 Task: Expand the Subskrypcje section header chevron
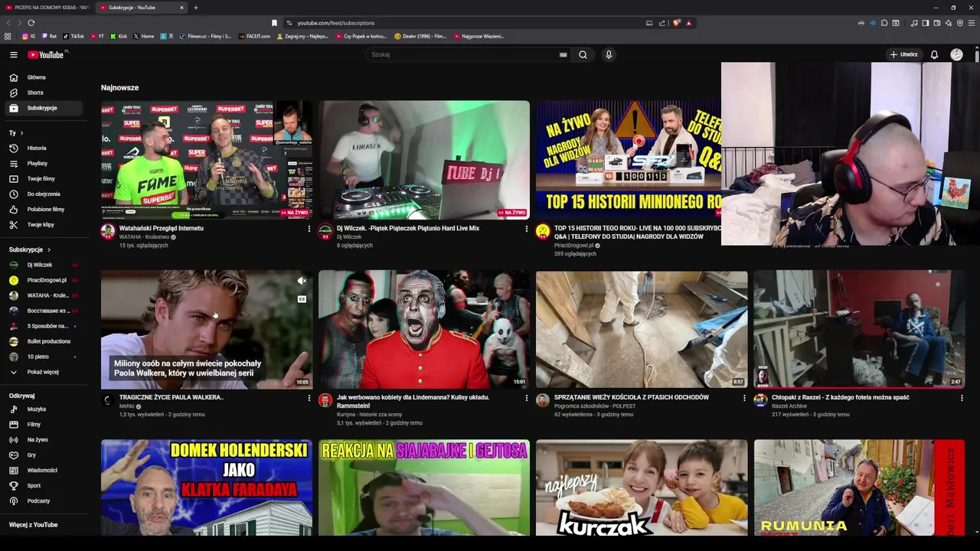point(49,249)
